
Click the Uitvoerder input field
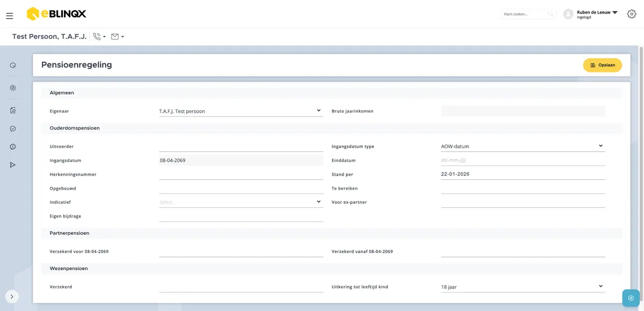241,146
